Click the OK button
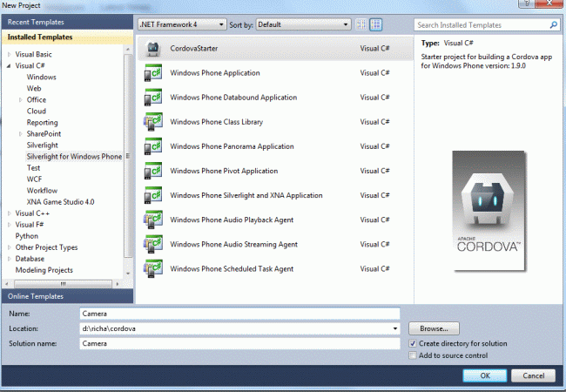The height and width of the screenshot is (392, 566). click(x=485, y=375)
